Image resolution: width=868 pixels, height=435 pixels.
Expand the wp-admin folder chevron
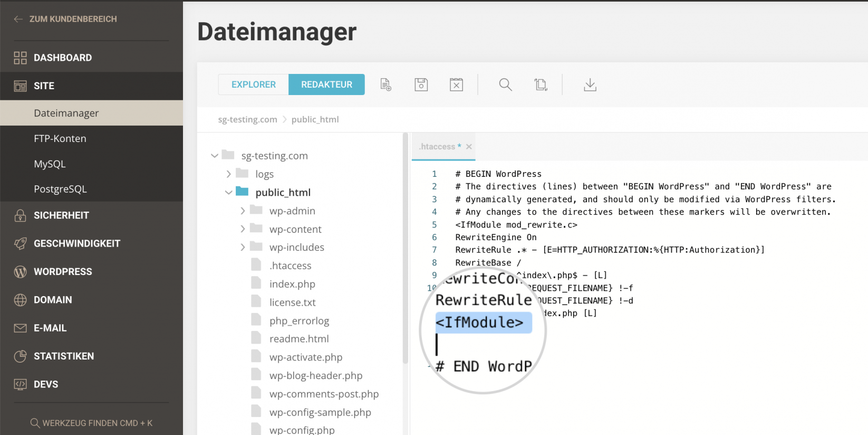pos(243,211)
